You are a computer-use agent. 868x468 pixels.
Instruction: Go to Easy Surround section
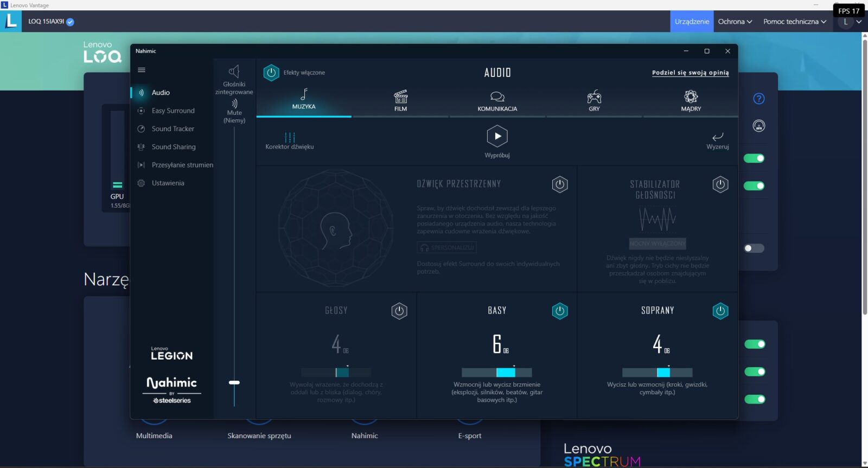click(173, 111)
